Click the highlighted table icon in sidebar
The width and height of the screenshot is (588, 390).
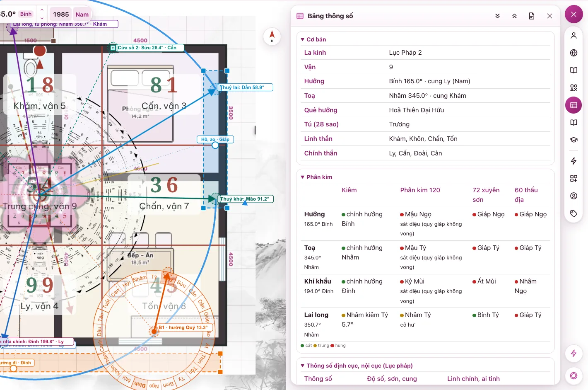(x=574, y=105)
